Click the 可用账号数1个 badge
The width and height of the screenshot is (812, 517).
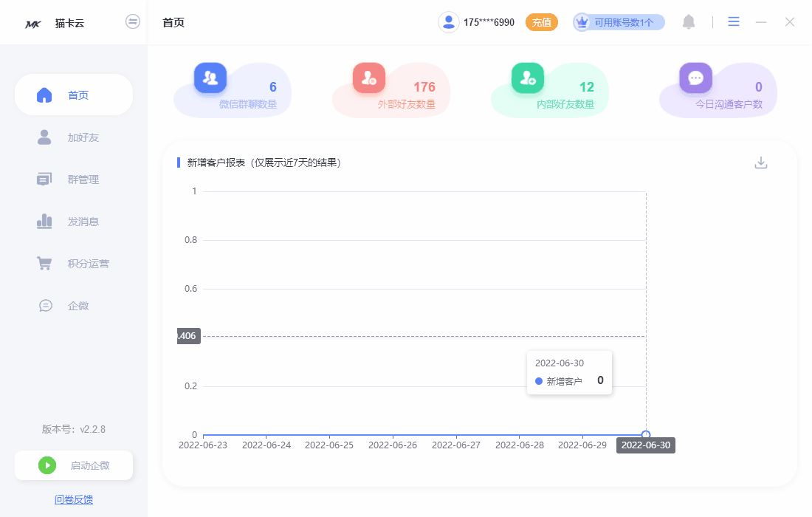click(619, 22)
